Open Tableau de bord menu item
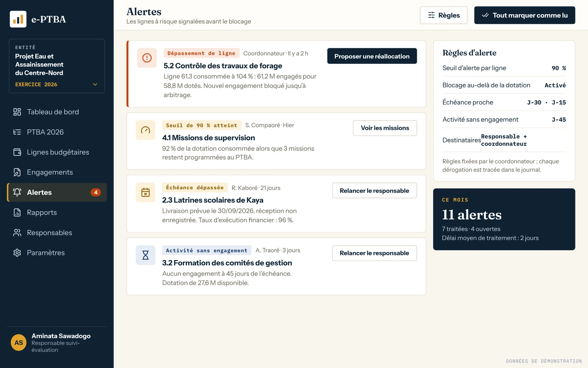 coord(57,112)
